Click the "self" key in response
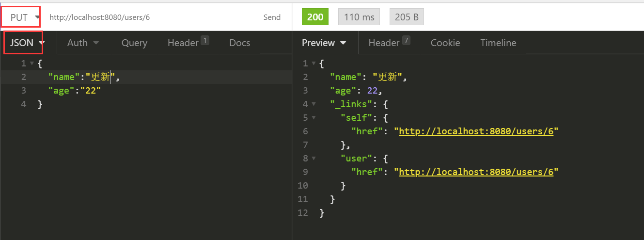 (x=357, y=118)
